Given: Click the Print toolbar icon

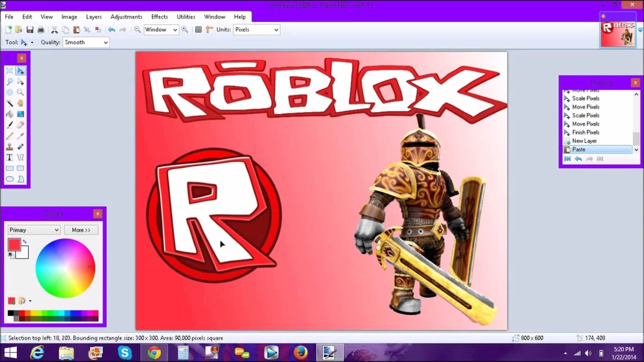Looking at the screenshot, I should [41, 30].
